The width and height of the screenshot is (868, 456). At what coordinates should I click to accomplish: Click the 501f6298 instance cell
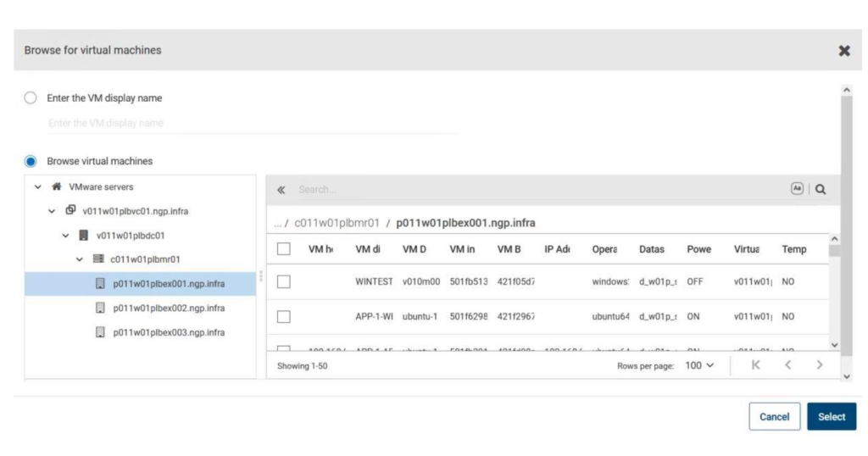(468, 316)
